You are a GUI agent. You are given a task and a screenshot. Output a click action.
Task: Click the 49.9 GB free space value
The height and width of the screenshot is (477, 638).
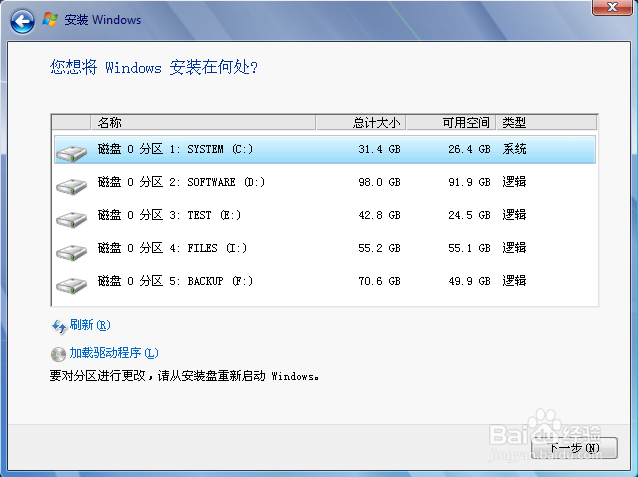[469, 281]
